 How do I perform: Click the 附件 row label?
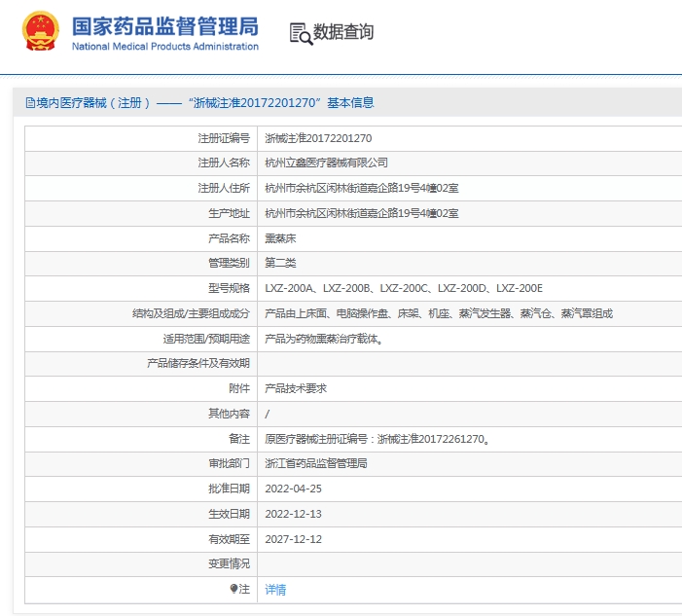tap(239, 388)
